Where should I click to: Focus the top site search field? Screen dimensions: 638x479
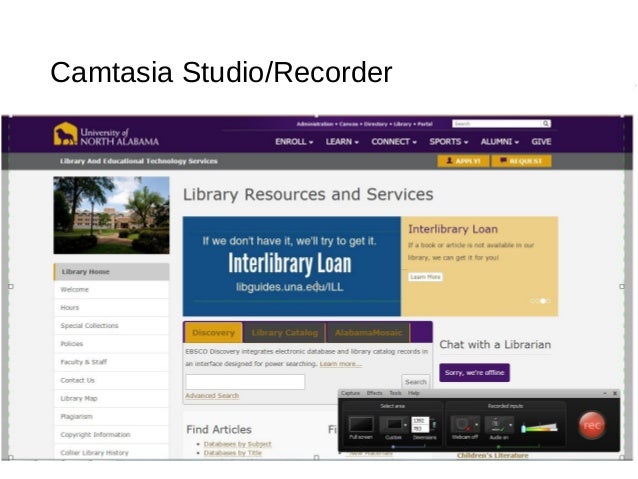497,123
